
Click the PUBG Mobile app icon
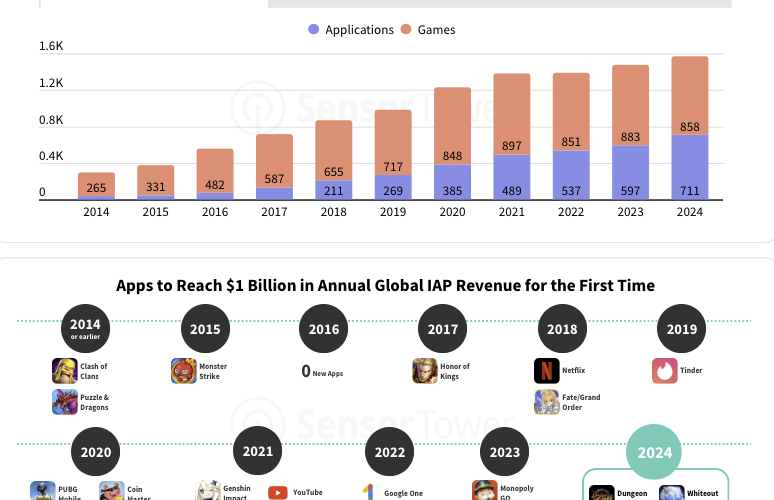(x=43, y=491)
